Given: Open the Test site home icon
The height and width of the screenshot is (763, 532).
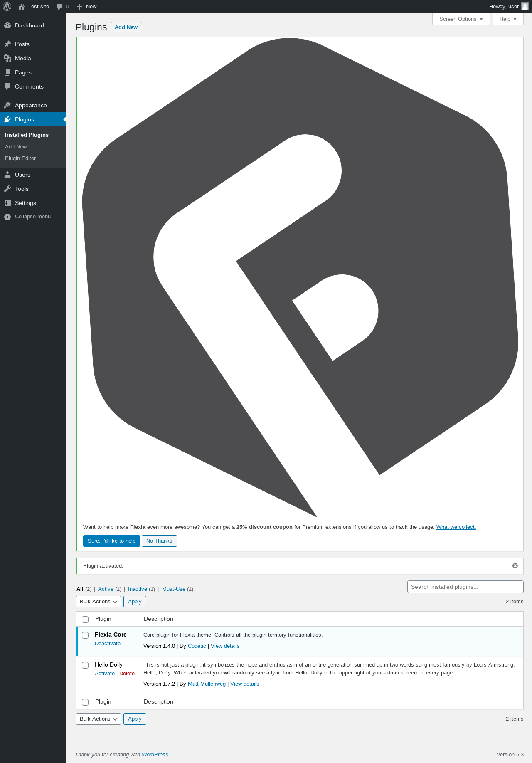Looking at the screenshot, I should (22, 7).
